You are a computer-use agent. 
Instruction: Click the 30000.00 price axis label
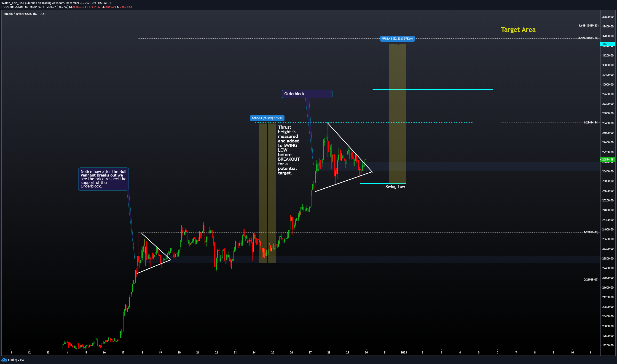click(x=608, y=85)
